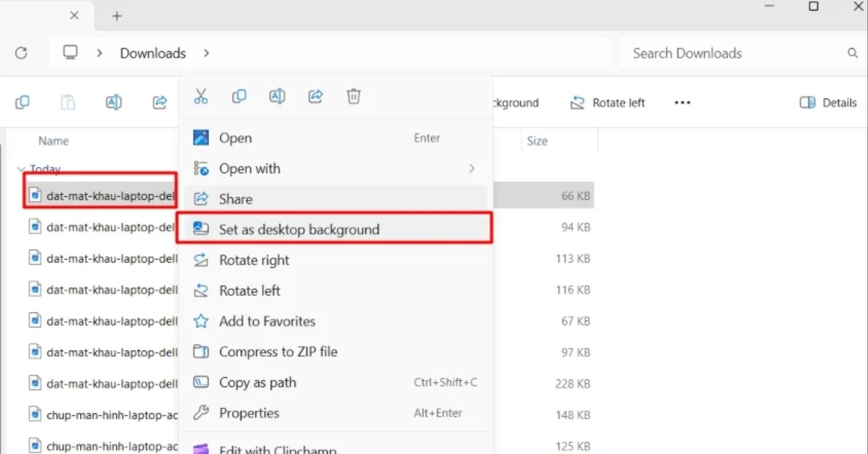The height and width of the screenshot is (454, 868).
Task: Maximize the Explorer window
Action: pos(814,6)
